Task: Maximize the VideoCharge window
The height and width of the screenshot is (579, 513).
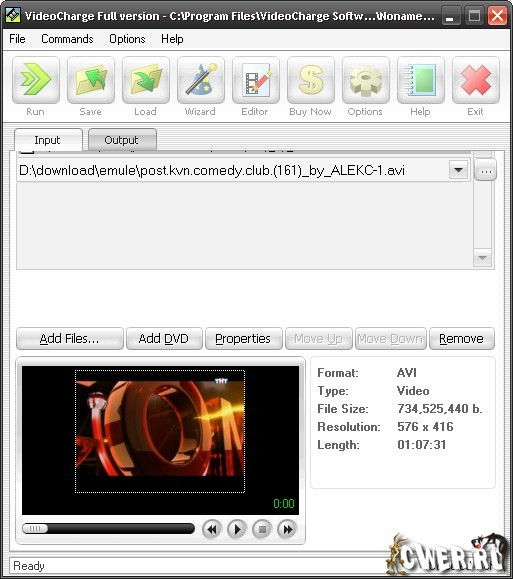Action: (x=474, y=16)
